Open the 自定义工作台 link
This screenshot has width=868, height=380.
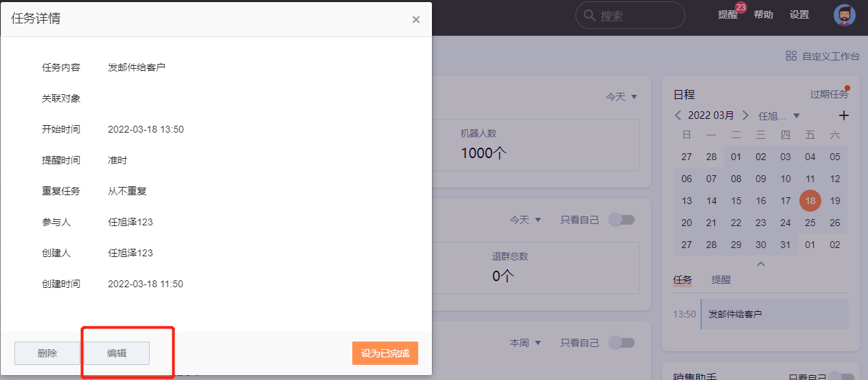click(830, 56)
